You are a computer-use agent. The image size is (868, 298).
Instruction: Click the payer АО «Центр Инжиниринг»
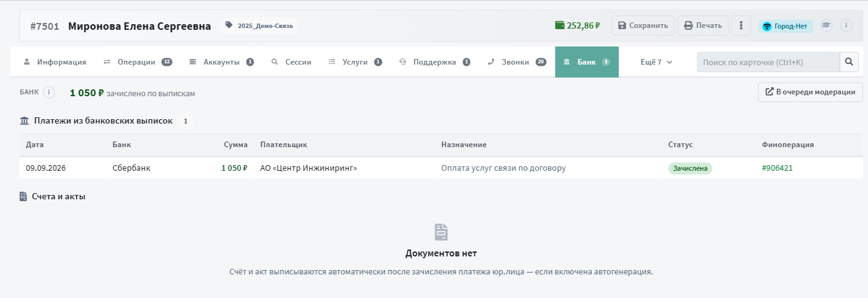tap(309, 168)
